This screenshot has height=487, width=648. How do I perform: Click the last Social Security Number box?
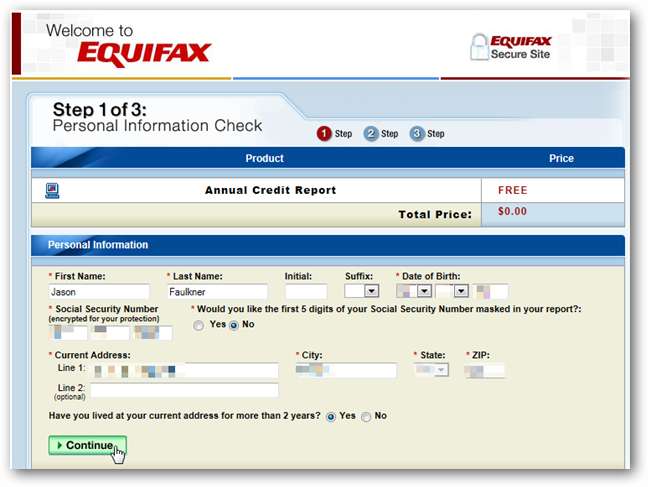[152, 333]
